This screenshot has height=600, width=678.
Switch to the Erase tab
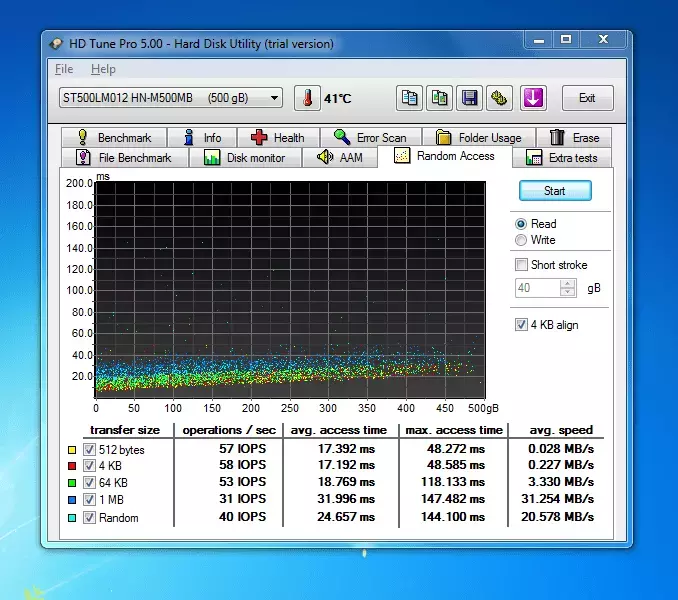tap(574, 138)
